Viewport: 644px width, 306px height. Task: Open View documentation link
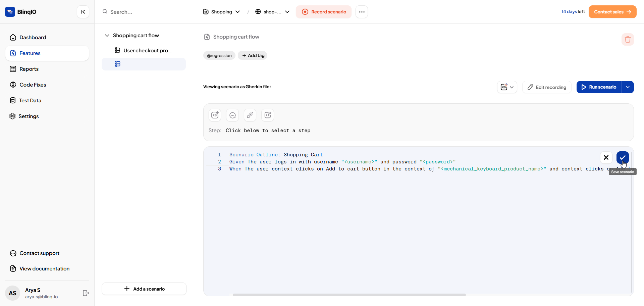(40, 269)
